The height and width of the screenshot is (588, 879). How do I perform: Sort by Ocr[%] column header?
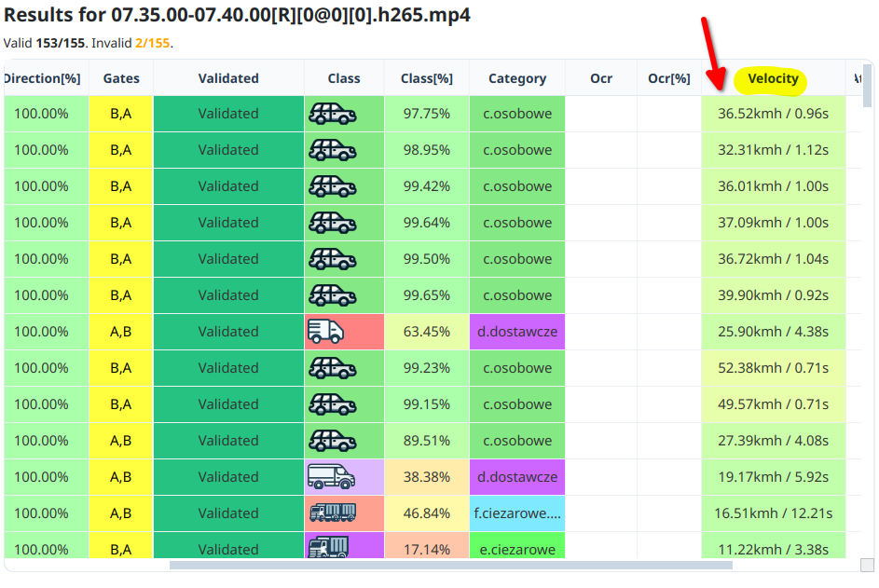click(x=668, y=78)
